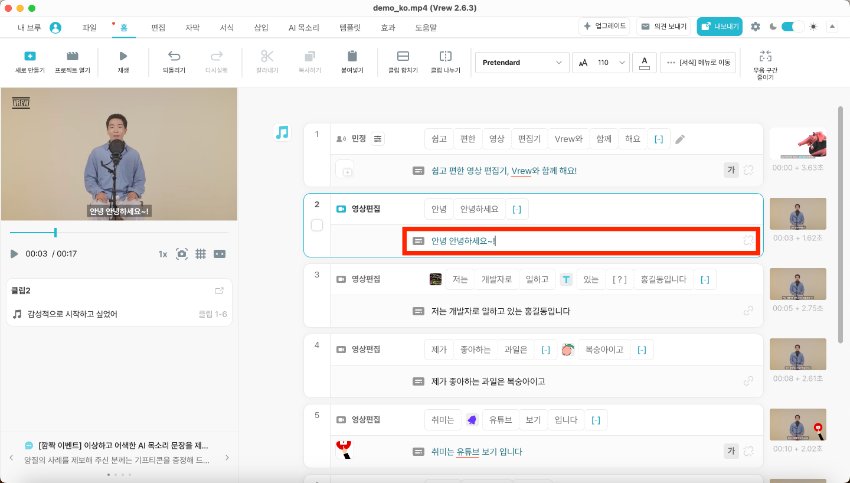Click the 내보내기 (Export) button
This screenshot has height=483, width=850.
pyautogui.click(x=719, y=27)
